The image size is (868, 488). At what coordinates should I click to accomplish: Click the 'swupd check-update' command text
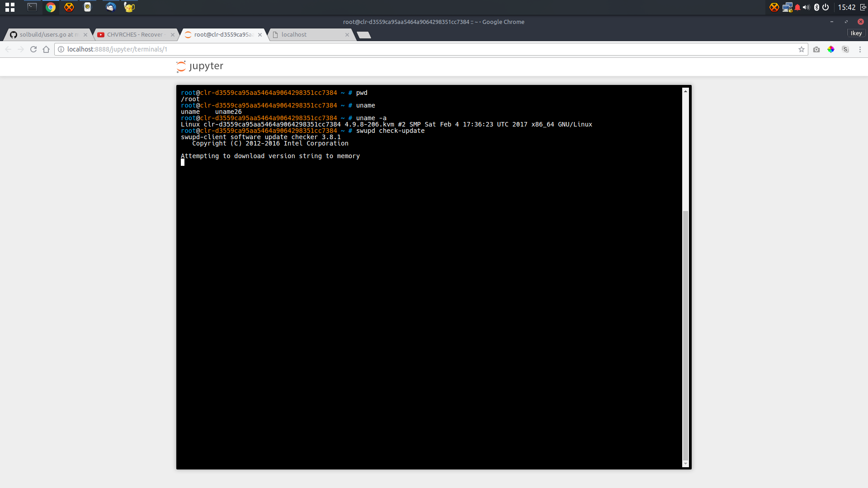390,131
